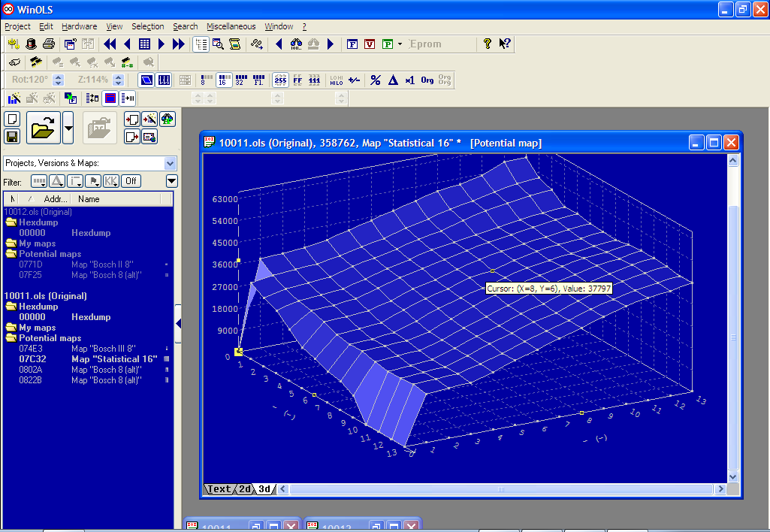Click the fast-forward double arrow icon
This screenshot has height=532, width=770.
pos(178,44)
